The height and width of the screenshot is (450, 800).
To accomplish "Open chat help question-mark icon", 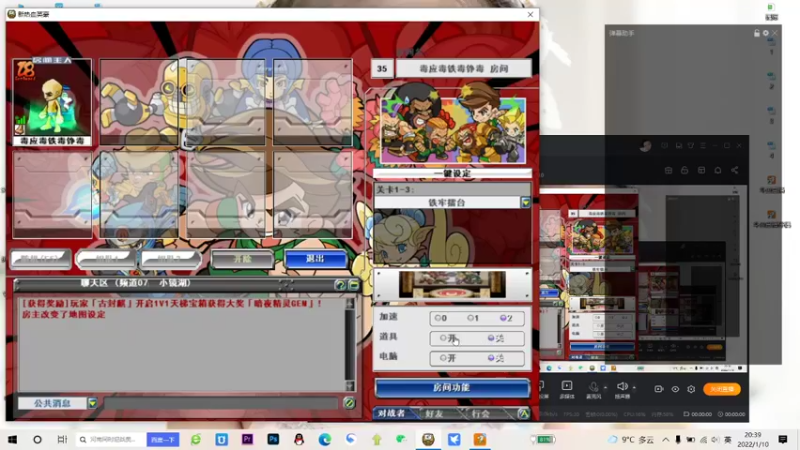I will (x=340, y=284).
